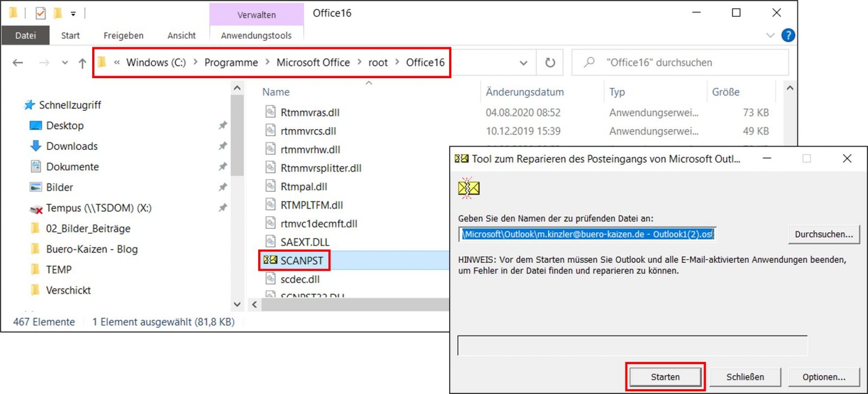Image resolution: width=868 pixels, height=394 pixels.
Task: Click Programme in the address path
Action: pos(231,62)
